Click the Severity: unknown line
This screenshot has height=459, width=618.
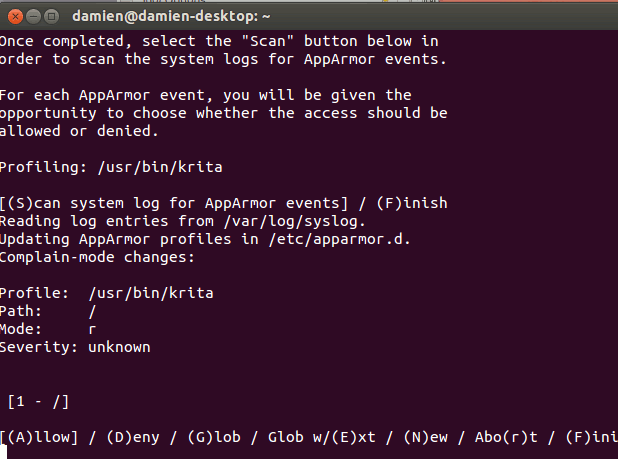click(x=75, y=347)
